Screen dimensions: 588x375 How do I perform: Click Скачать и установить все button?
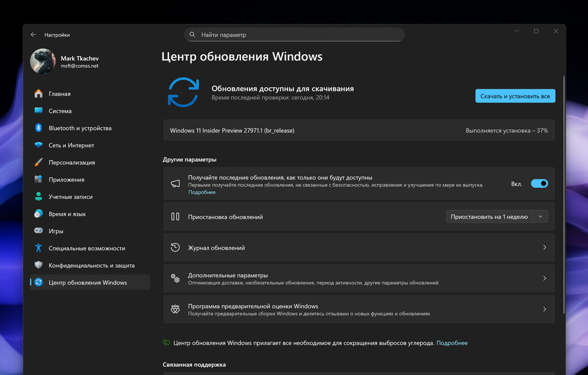pos(515,95)
